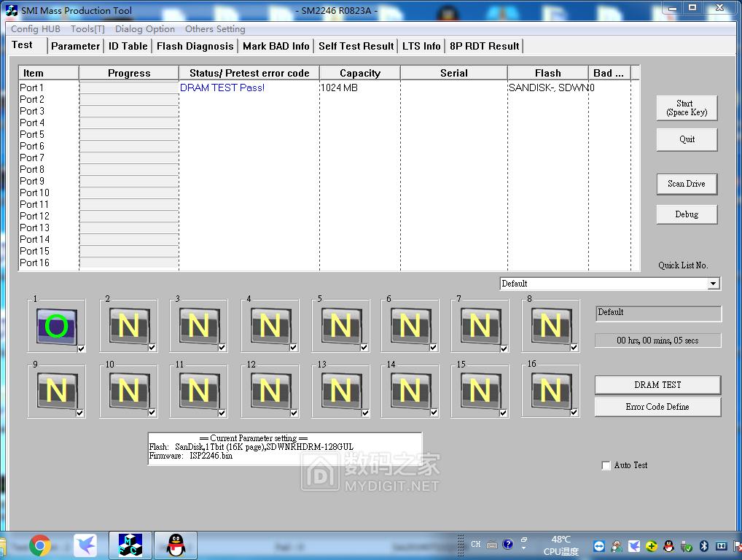
Task: Enable the Auto Test checkbox
Action: pos(606,465)
